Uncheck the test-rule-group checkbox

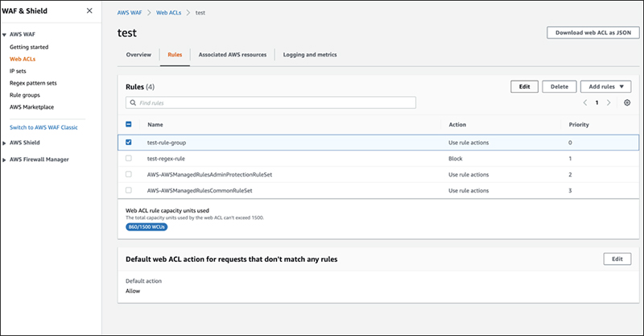point(129,142)
